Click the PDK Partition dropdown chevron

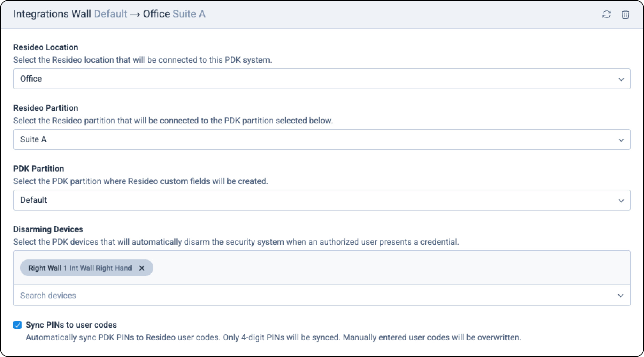coord(621,200)
